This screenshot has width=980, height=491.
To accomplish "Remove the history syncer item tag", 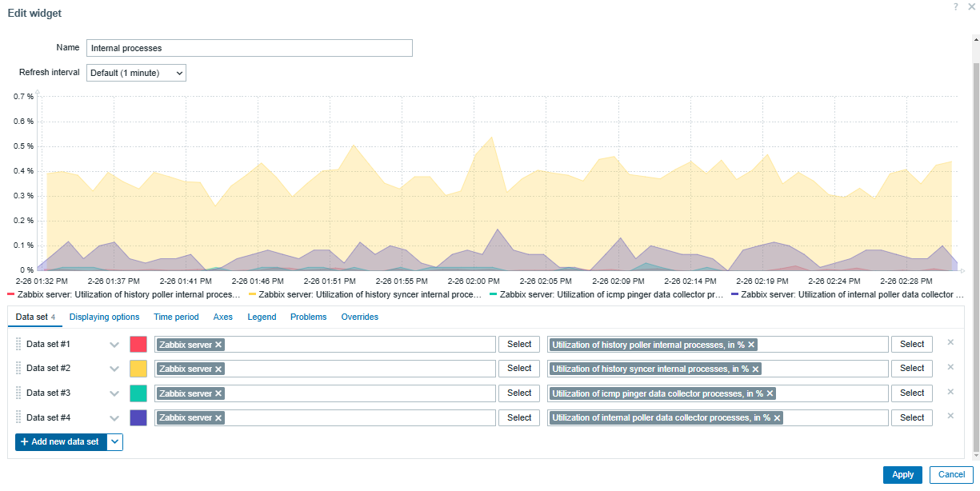I will (755, 369).
